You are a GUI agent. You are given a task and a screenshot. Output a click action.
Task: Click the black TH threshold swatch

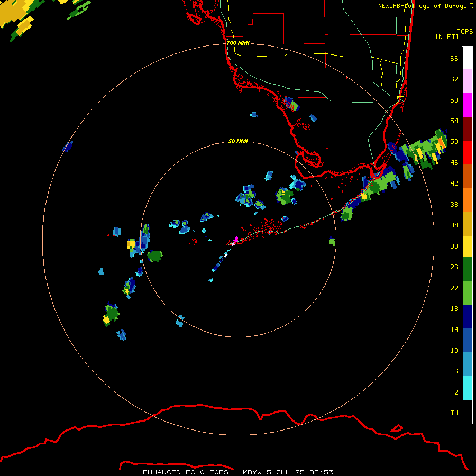click(467, 411)
